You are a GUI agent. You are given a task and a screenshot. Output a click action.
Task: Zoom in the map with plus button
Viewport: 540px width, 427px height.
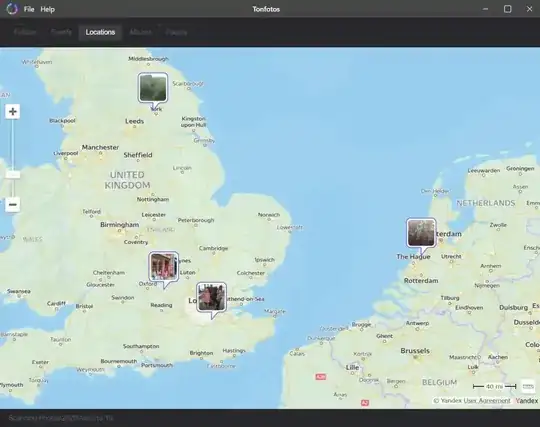pos(13,112)
